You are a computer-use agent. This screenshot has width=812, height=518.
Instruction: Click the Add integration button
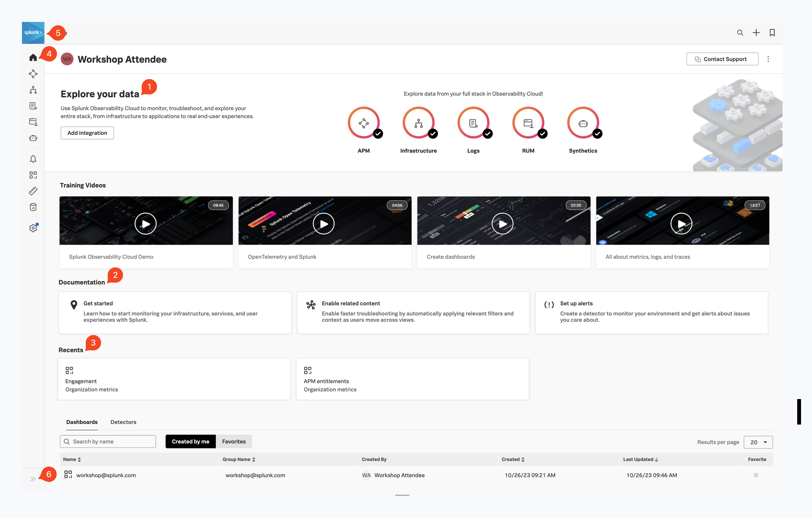pyautogui.click(x=87, y=133)
